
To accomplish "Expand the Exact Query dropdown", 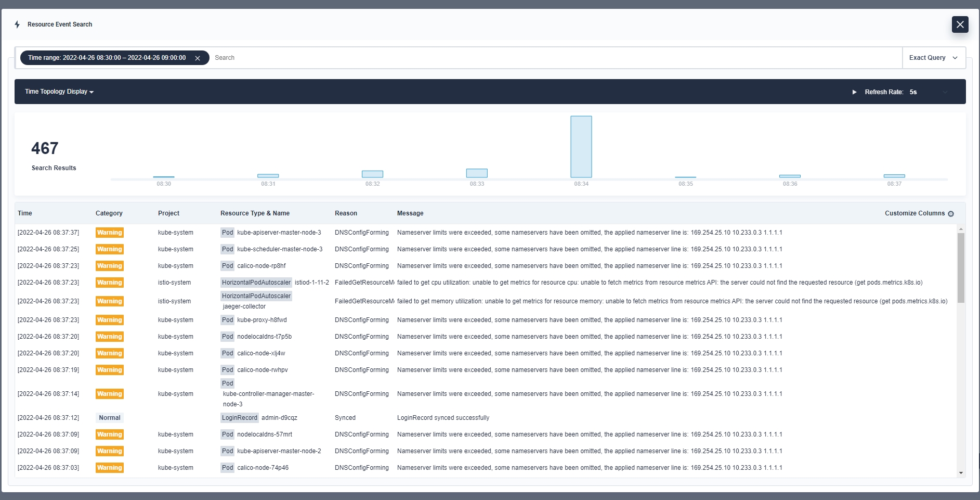I will 933,58.
